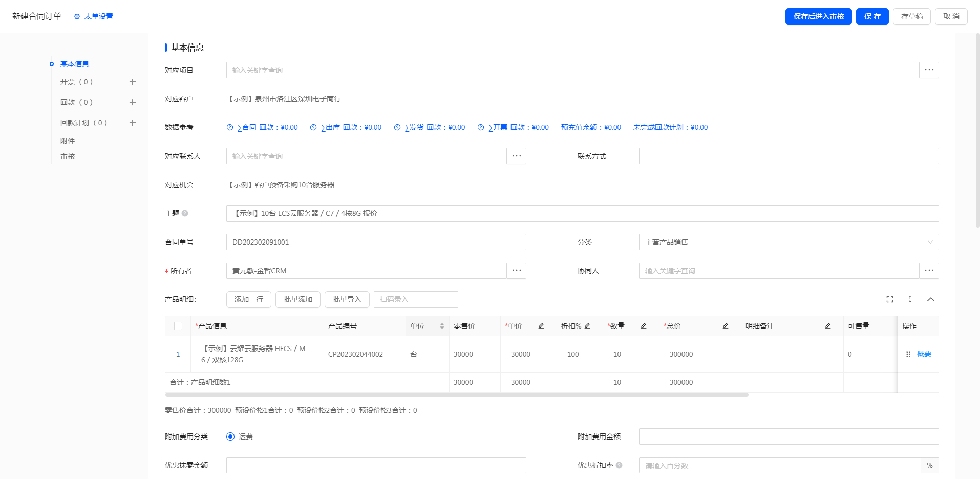Click 存草稿 button

pyautogui.click(x=912, y=16)
